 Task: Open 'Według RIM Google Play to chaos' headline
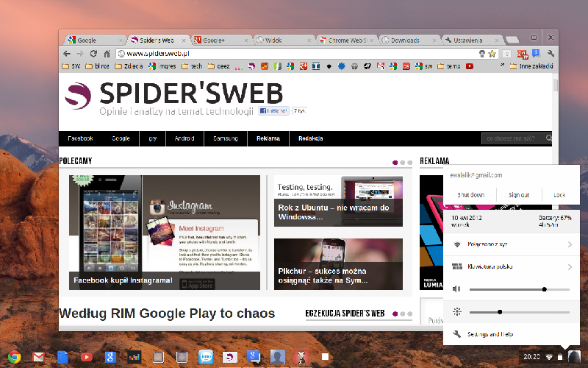[167, 314]
